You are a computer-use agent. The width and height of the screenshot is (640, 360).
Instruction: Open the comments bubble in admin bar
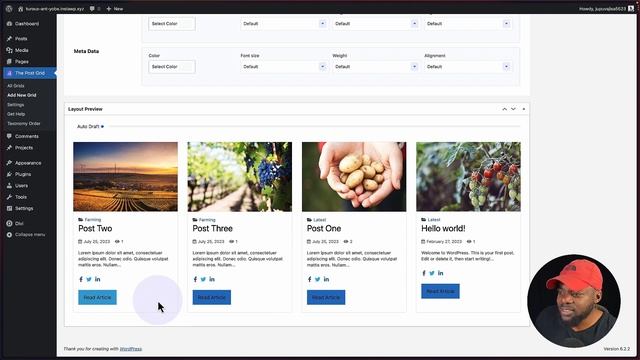point(95,9)
